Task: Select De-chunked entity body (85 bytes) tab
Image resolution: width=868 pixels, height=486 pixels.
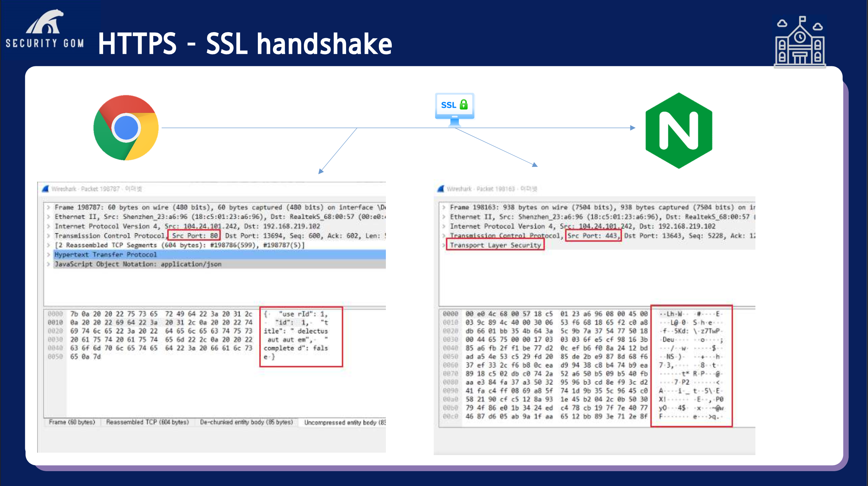Action: pos(246,422)
